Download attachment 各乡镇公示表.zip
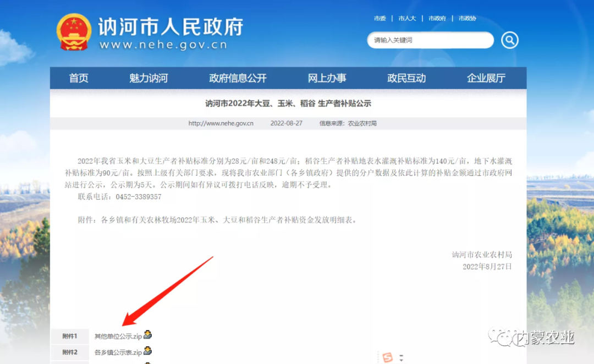 (x=118, y=352)
